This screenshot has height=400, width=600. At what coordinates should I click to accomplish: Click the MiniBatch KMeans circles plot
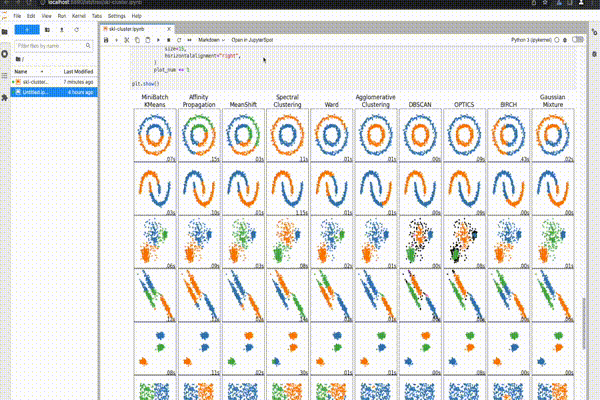[x=155, y=135]
